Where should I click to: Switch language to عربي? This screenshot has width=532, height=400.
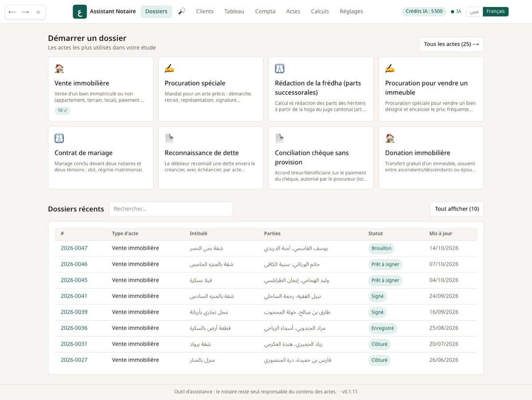point(474,12)
